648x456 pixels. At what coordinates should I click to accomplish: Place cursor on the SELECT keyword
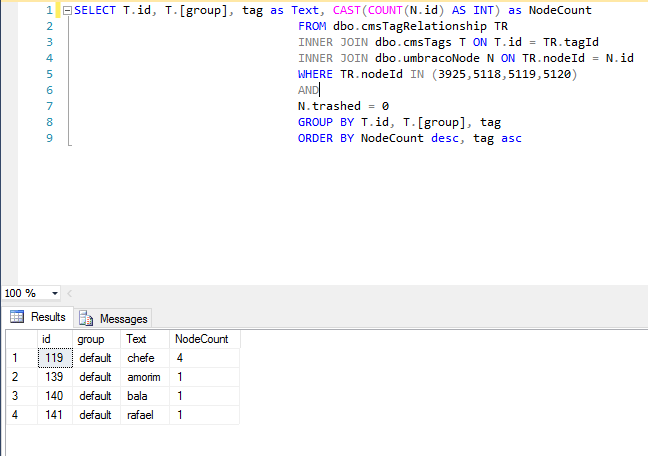point(95,10)
